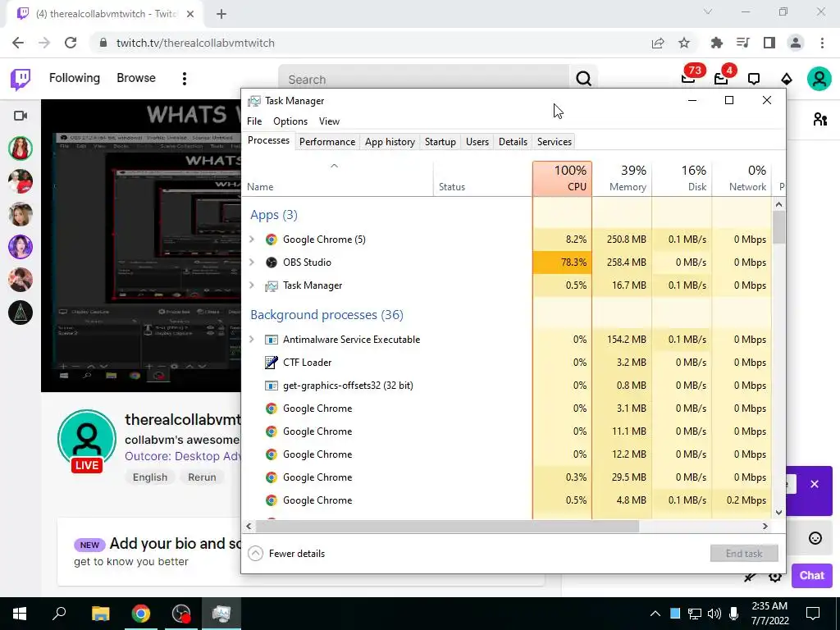840x630 pixels.
Task: Click the emote smiley icon in chat
Action: click(x=815, y=538)
